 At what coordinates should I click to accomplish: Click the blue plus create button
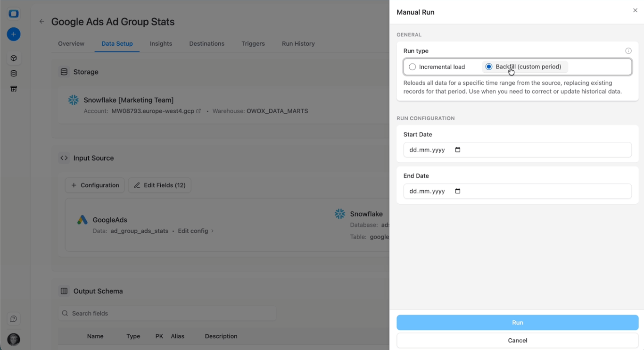(14, 34)
